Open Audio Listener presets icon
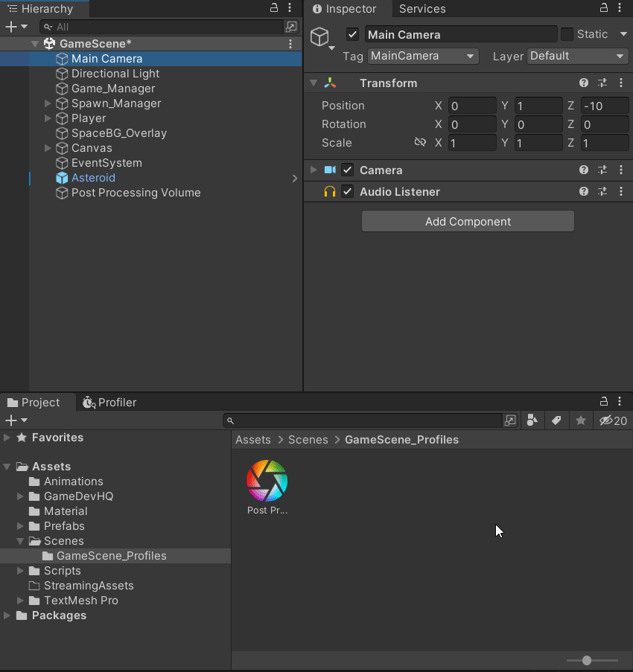This screenshot has height=672, width=633. 602,191
